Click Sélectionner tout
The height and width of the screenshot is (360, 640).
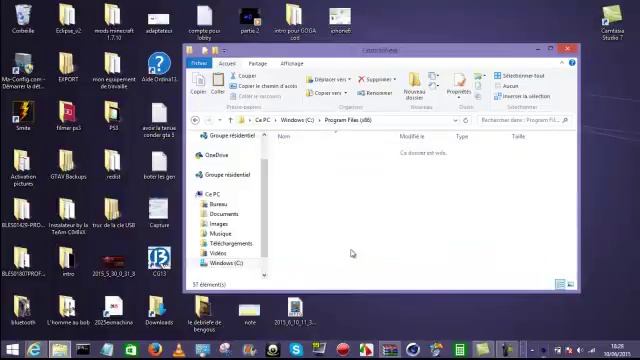click(x=519, y=76)
